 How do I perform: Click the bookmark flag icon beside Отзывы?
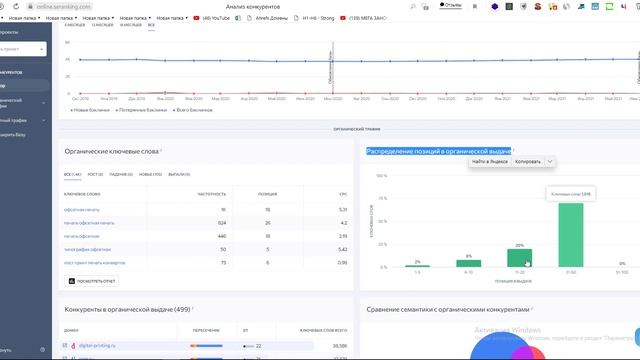tap(475, 7)
